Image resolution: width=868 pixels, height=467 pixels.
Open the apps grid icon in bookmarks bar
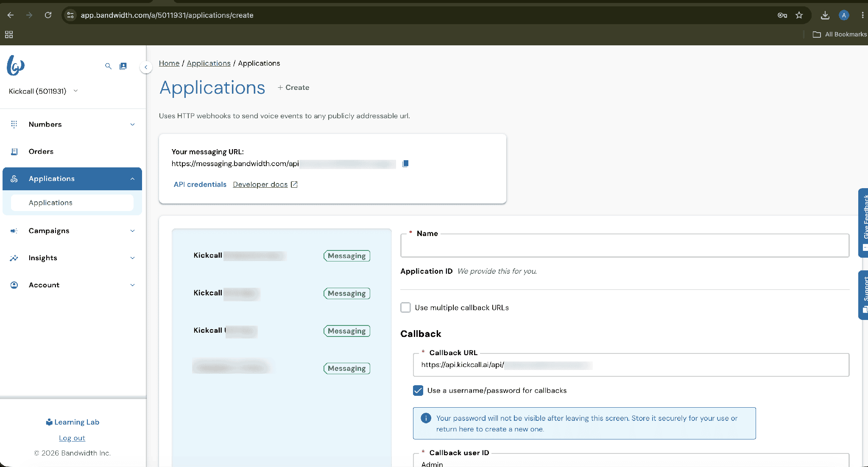tap(9, 34)
